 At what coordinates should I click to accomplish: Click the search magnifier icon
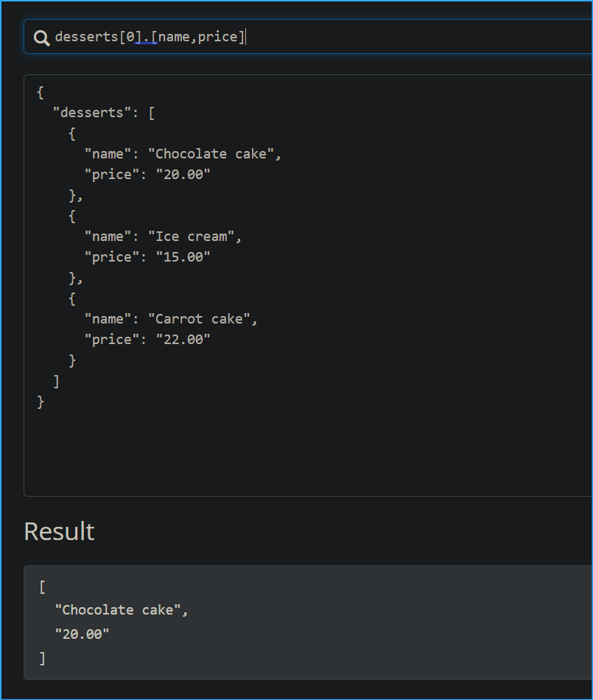(42, 38)
